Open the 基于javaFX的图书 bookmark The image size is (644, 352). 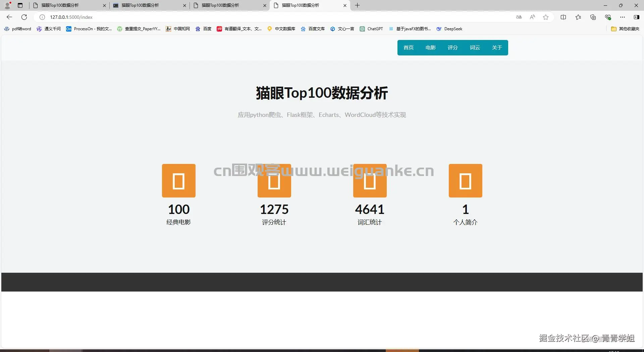(x=410, y=29)
